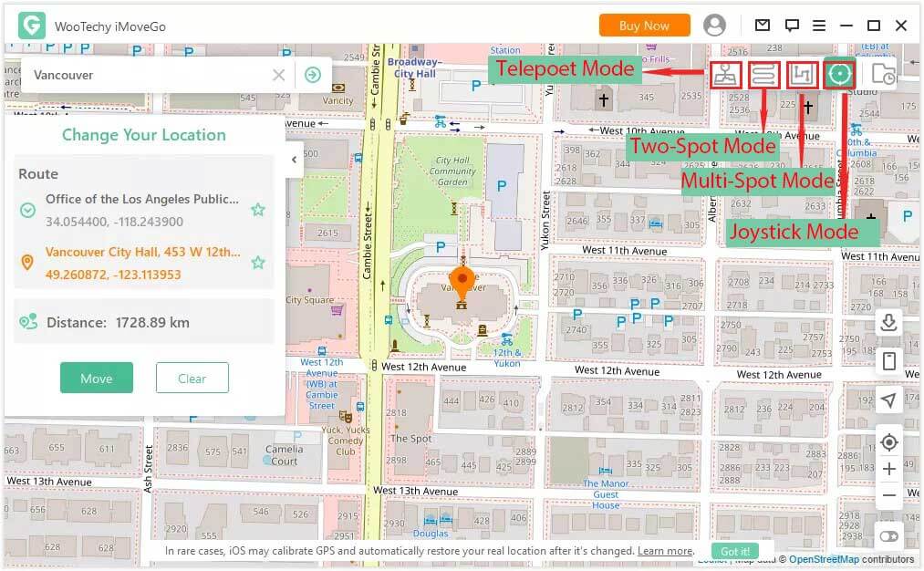Open the history records folder icon

click(x=882, y=75)
